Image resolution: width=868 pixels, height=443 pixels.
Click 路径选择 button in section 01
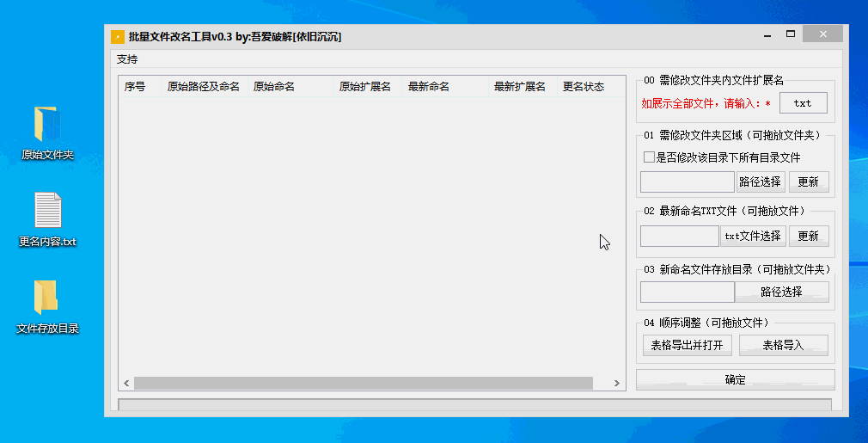(761, 182)
